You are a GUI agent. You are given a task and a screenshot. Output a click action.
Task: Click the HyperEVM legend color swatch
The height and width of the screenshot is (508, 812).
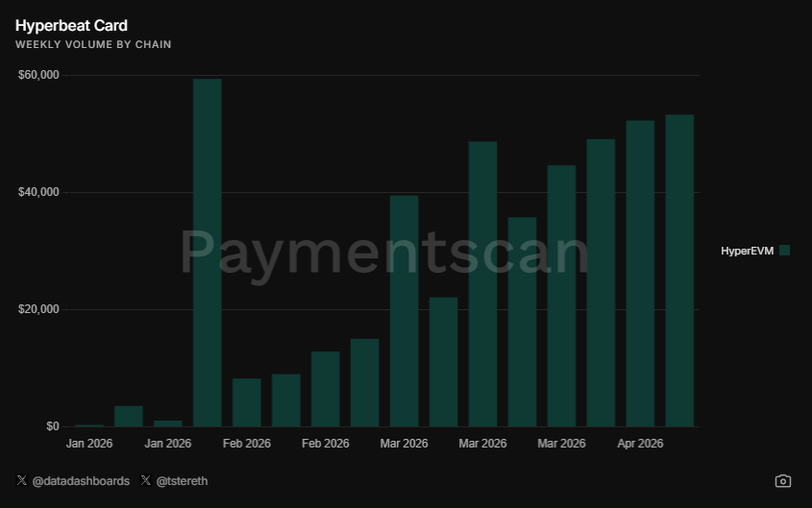coord(784,251)
